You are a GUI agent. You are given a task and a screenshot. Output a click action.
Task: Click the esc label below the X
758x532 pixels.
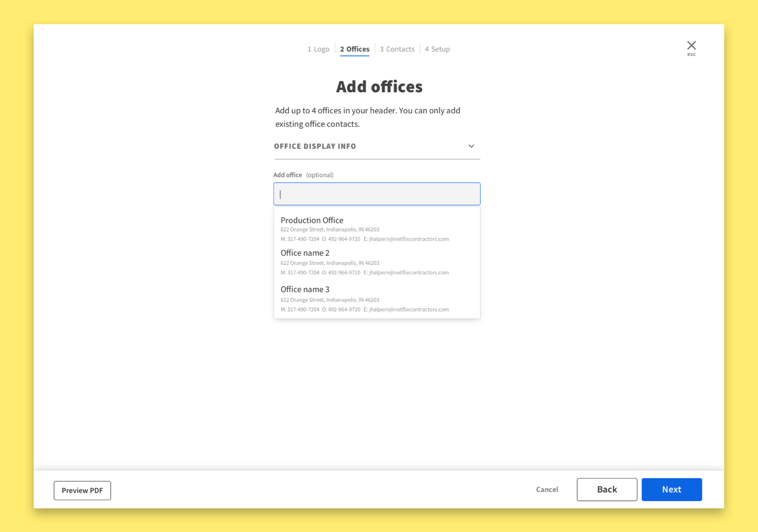pyautogui.click(x=691, y=54)
